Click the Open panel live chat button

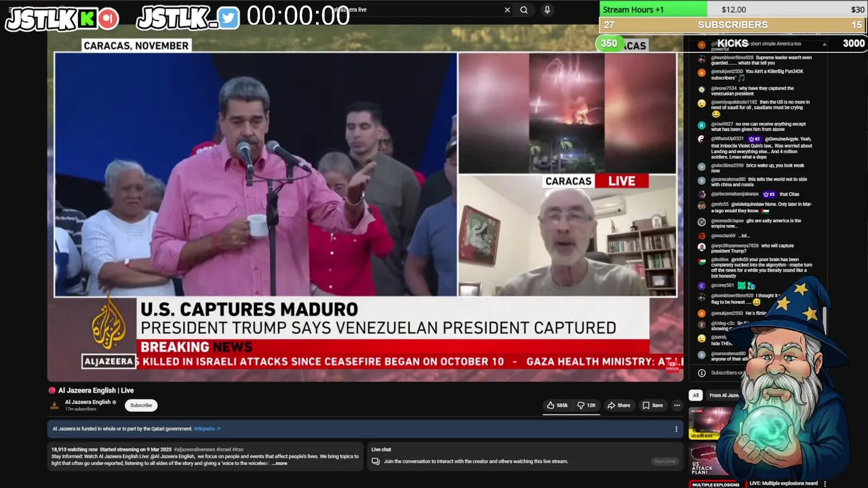click(x=665, y=462)
